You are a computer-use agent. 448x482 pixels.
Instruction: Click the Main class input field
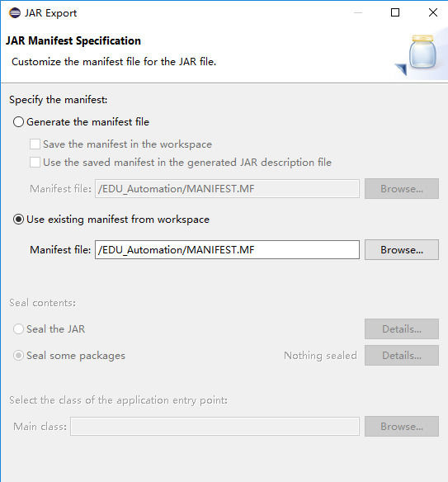215,427
